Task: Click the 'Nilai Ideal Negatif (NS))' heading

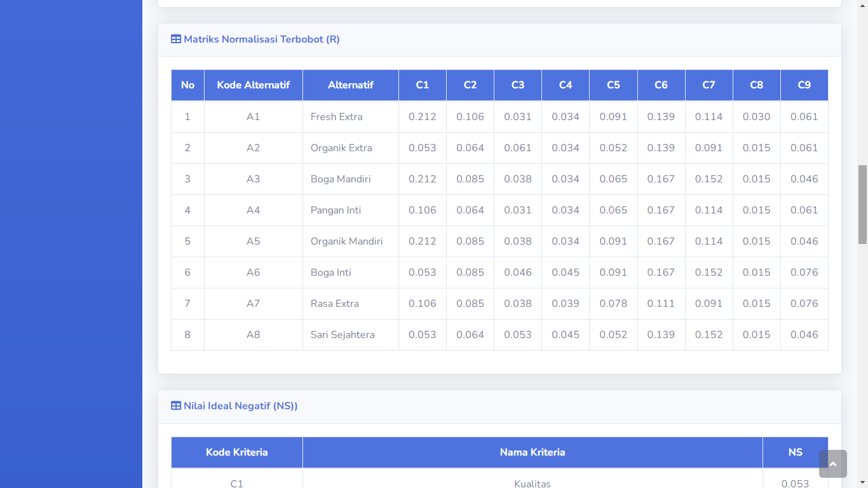Action: [x=241, y=406]
